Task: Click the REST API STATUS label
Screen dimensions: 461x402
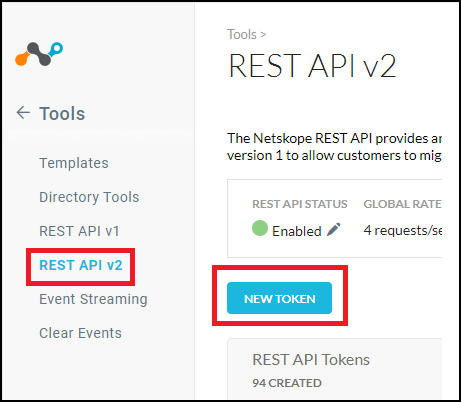Action: click(300, 204)
